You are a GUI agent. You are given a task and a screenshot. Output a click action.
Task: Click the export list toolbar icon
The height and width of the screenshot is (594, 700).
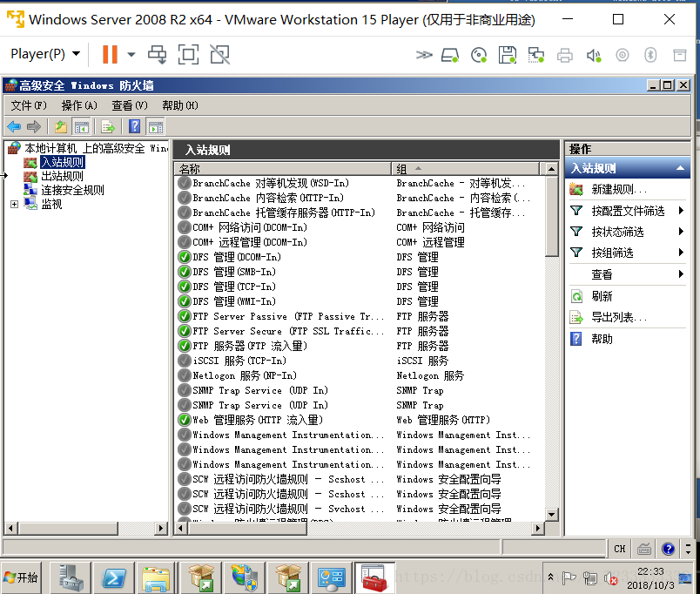(108, 127)
